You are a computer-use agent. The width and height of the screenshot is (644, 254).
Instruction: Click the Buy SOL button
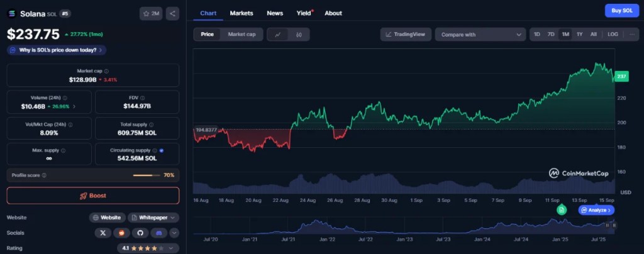tap(621, 11)
